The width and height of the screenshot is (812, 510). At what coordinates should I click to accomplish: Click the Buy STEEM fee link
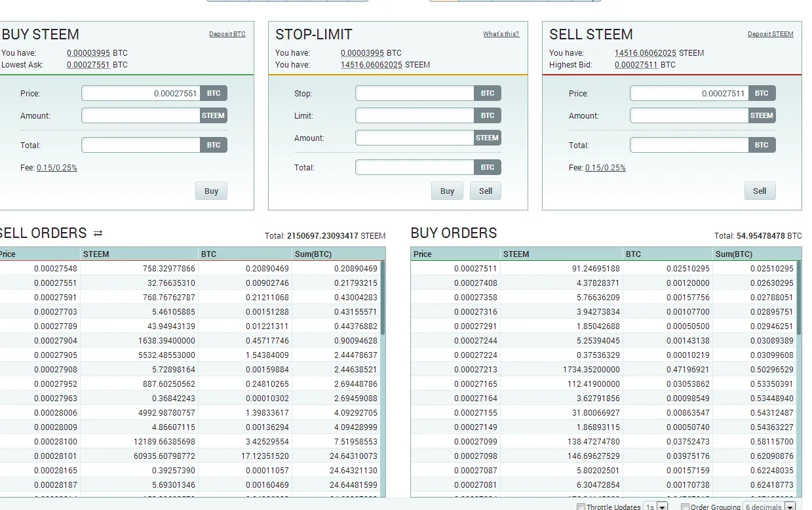tap(57, 168)
